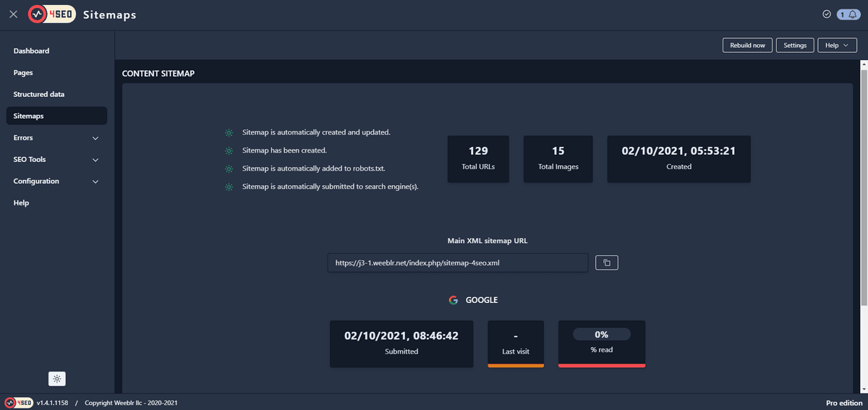Click the scrollbar up arrow

pyautogui.click(x=863, y=64)
